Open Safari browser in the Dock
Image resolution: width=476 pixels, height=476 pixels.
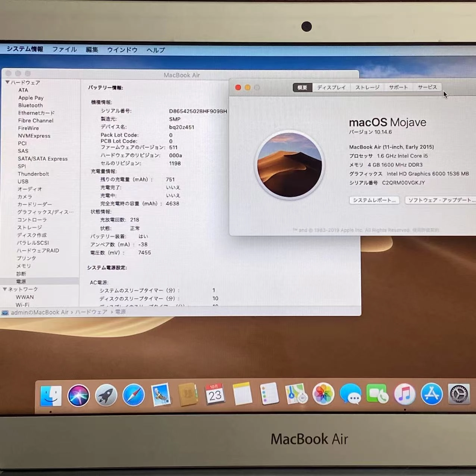pyautogui.click(x=134, y=395)
